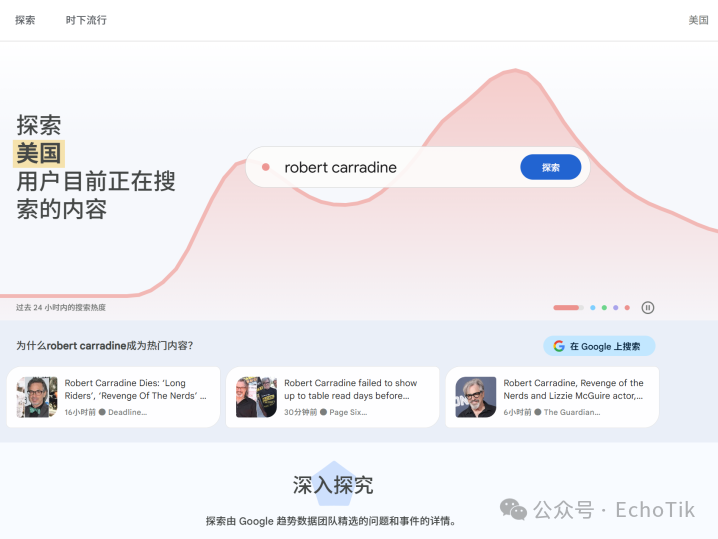718x539 pixels.
Task: Jump to the blue carousel dot
Action: coord(593,308)
